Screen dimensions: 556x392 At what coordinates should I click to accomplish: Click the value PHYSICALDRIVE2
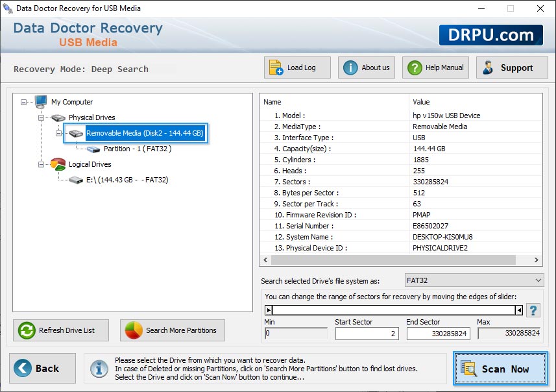click(440, 248)
